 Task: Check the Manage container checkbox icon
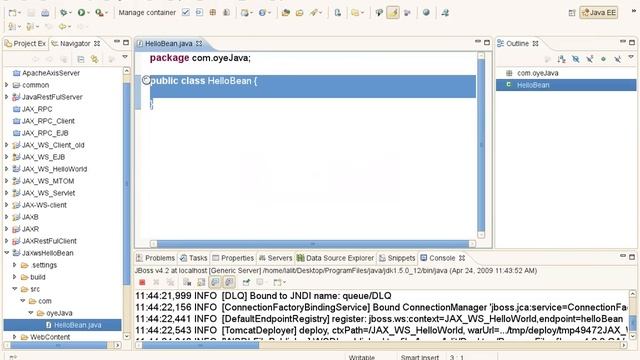click(x=186, y=13)
